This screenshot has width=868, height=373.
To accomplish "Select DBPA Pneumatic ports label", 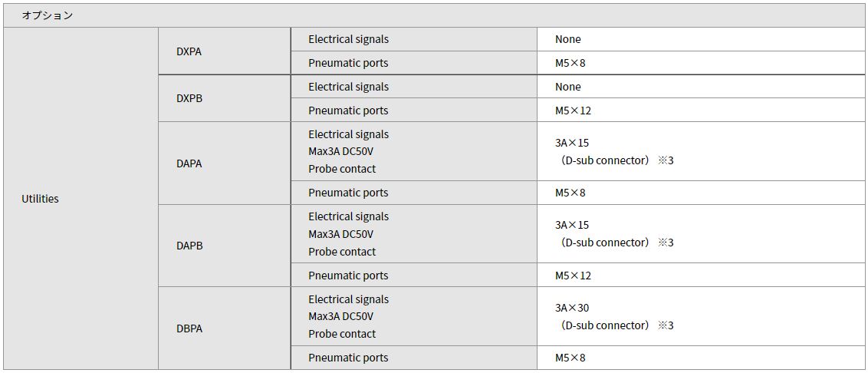I will pyautogui.click(x=414, y=358).
